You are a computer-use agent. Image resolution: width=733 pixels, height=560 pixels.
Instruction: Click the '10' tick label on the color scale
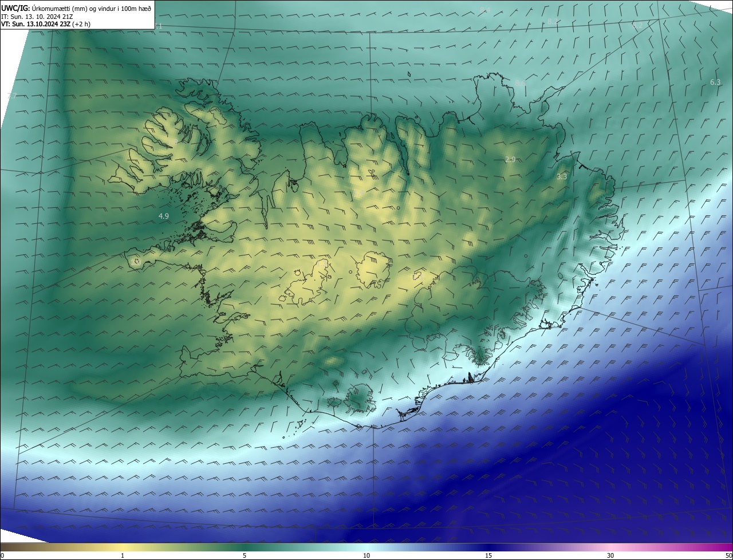click(366, 555)
